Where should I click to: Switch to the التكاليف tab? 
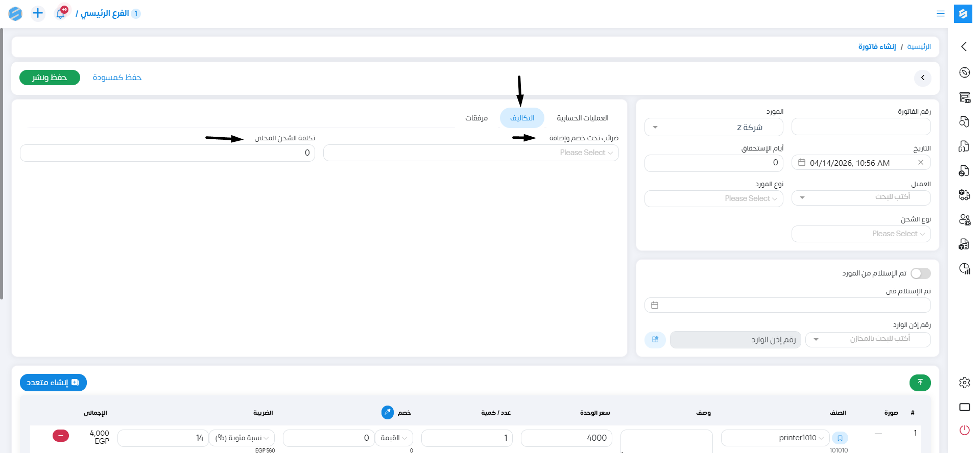pos(522,118)
